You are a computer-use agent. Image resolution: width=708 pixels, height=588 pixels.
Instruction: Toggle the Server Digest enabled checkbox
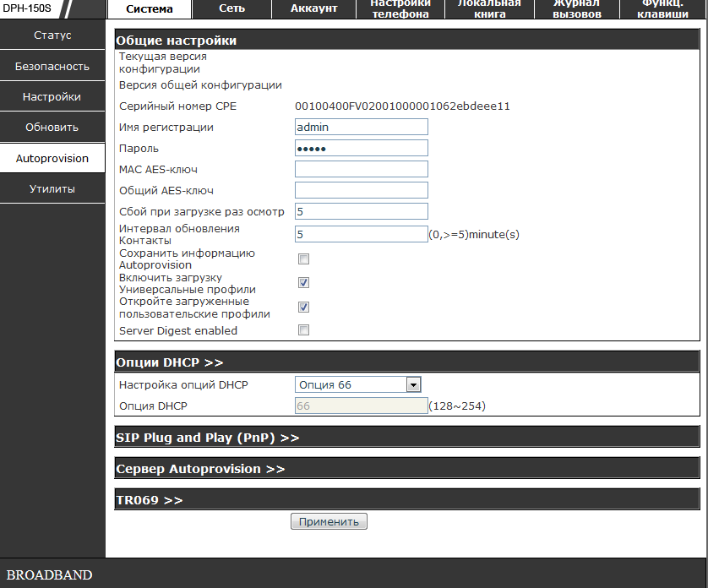click(304, 330)
